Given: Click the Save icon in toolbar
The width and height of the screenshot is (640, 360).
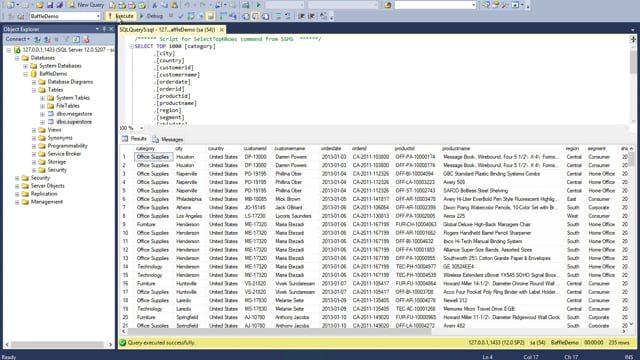Looking at the screenshot, I should click(50, 5).
